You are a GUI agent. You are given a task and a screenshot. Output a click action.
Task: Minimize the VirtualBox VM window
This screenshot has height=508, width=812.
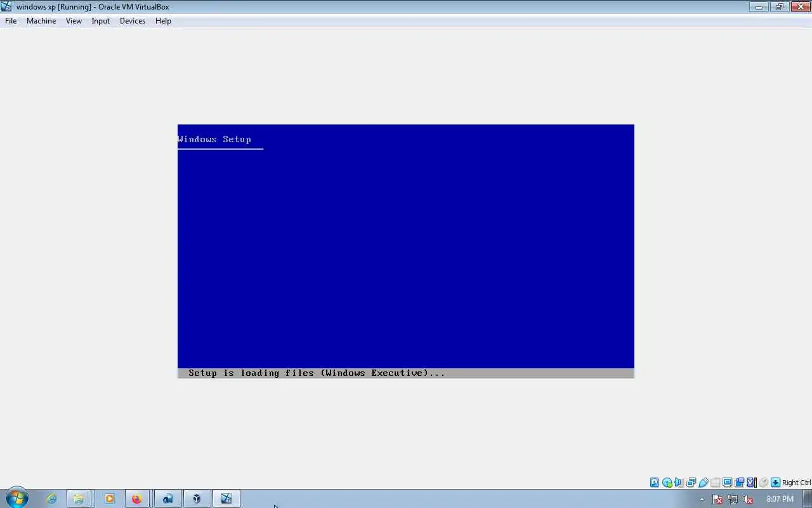click(x=759, y=7)
